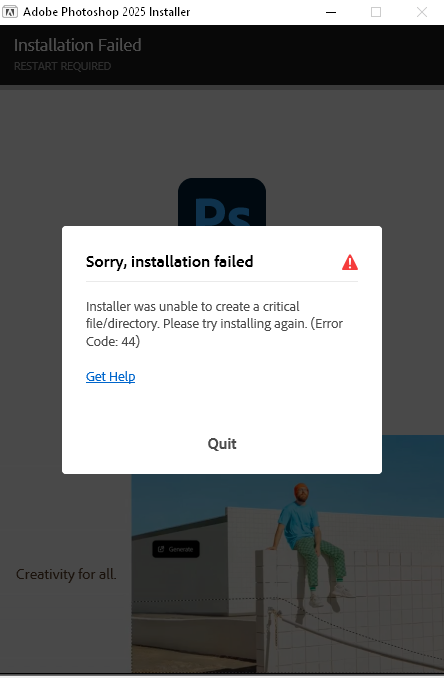Click the small icon inside Generate button

pyautogui.click(x=161, y=549)
